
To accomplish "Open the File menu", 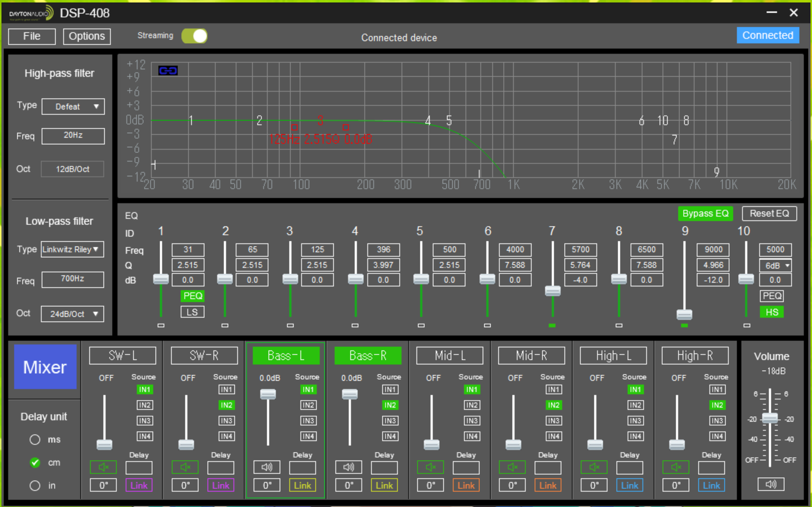I will point(32,36).
